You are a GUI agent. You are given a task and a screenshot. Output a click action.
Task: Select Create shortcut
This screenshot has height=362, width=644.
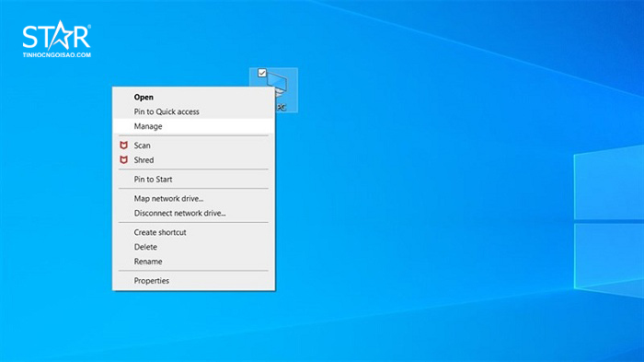point(193,232)
